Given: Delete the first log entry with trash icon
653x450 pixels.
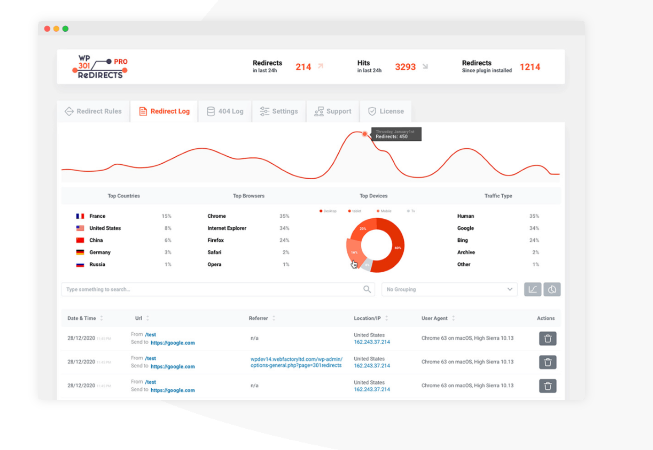Looking at the screenshot, I should (x=548, y=338).
